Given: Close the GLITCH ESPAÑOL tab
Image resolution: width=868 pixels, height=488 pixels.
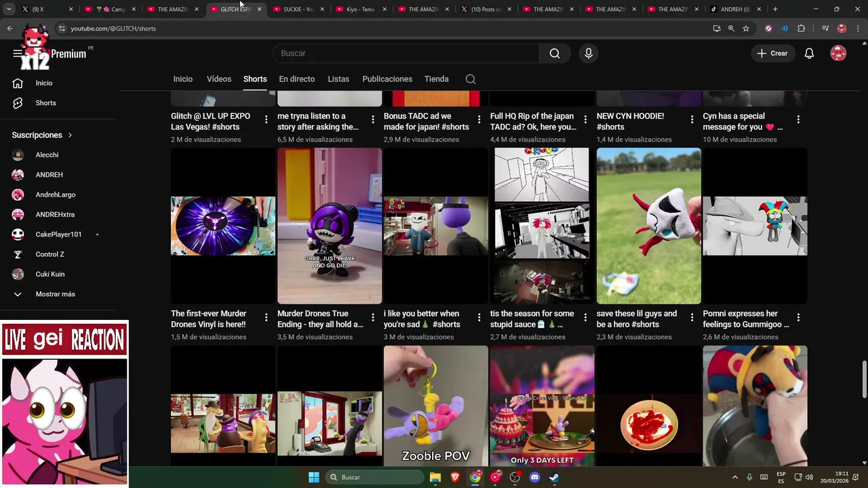Looking at the screenshot, I should pyautogui.click(x=259, y=9).
